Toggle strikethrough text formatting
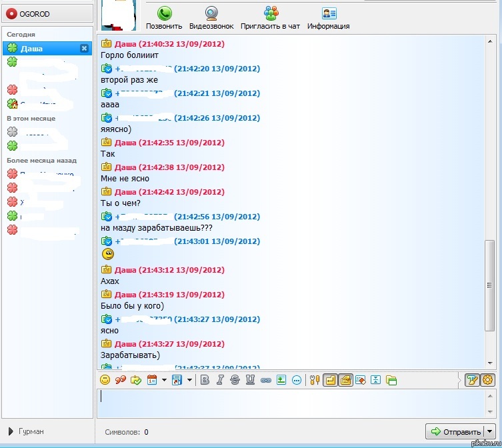This screenshot has width=502, height=448. click(235, 380)
